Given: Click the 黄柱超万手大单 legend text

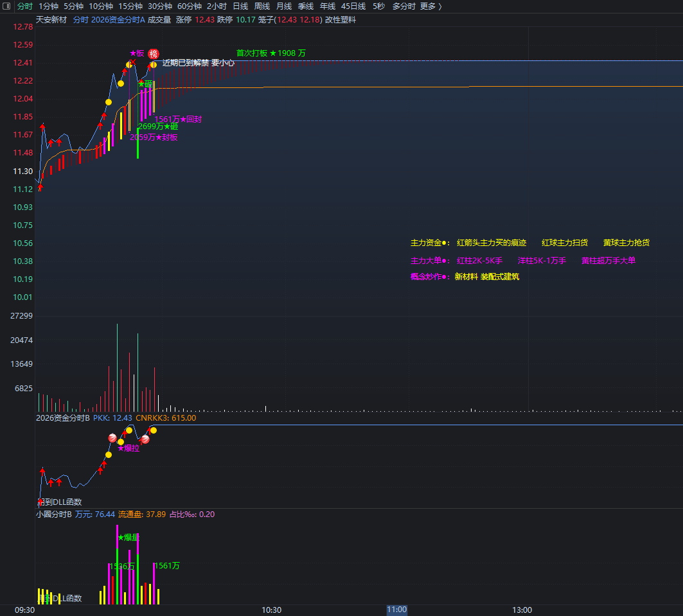Looking at the screenshot, I should pos(608,260).
